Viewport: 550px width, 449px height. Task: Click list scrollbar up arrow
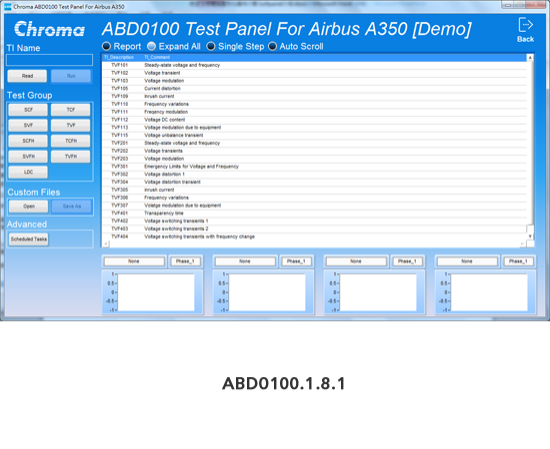point(530,58)
